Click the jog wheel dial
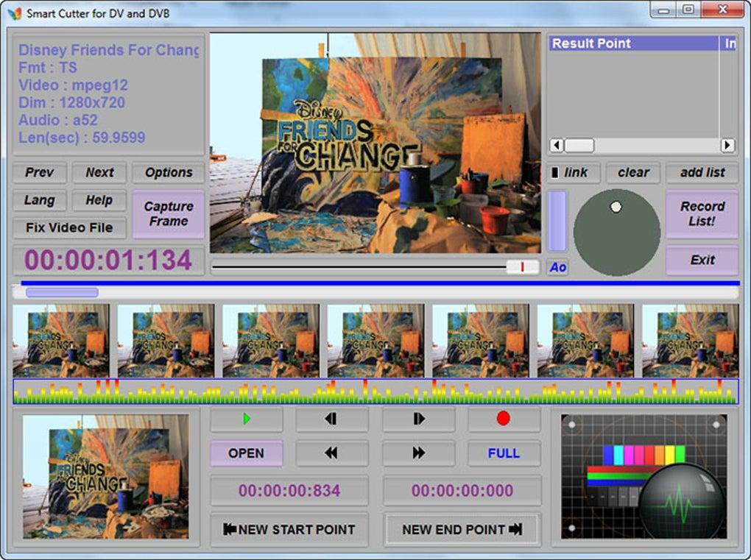Screen dimensions: 751x560 click(x=617, y=233)
